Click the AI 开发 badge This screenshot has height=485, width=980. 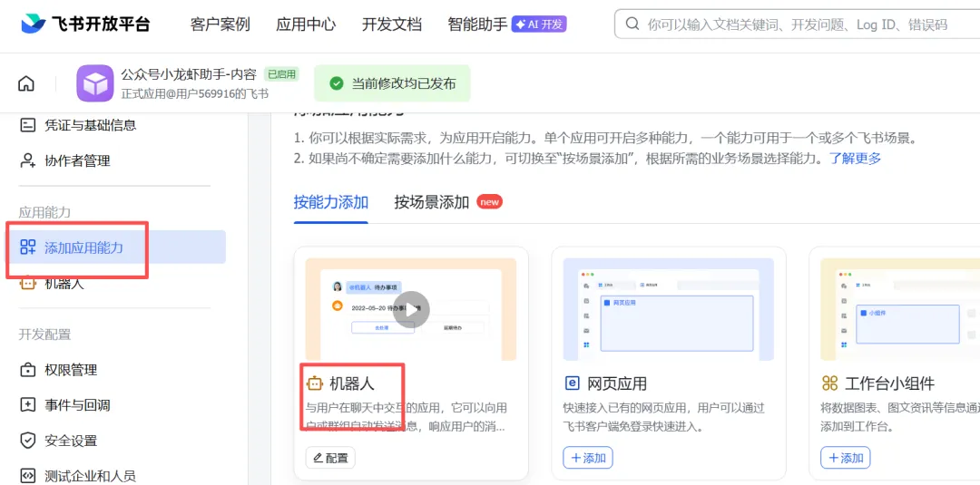(x=539, y=24)
